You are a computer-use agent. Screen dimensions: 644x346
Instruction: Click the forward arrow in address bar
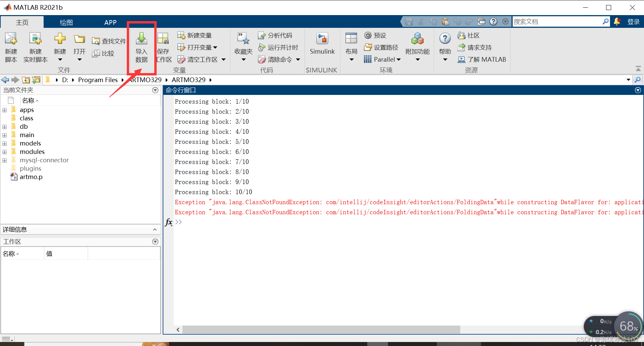point(15,80)
